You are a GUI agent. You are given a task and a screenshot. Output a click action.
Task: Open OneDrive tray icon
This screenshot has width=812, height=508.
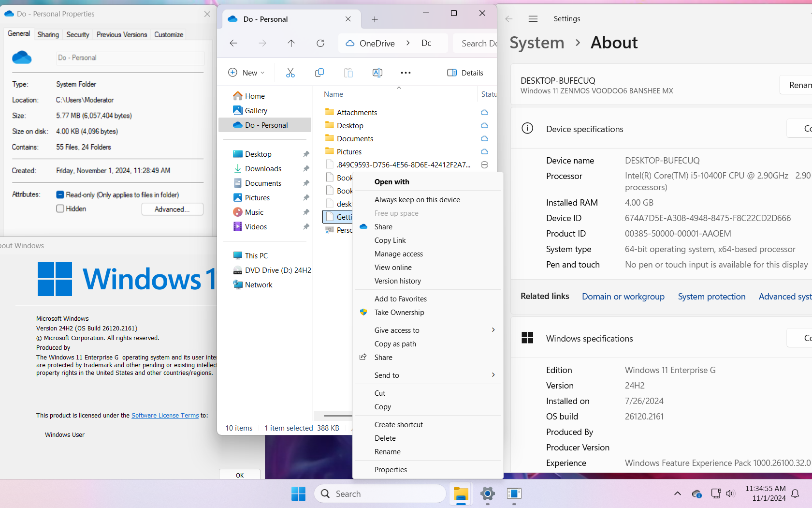coord(696,493)
